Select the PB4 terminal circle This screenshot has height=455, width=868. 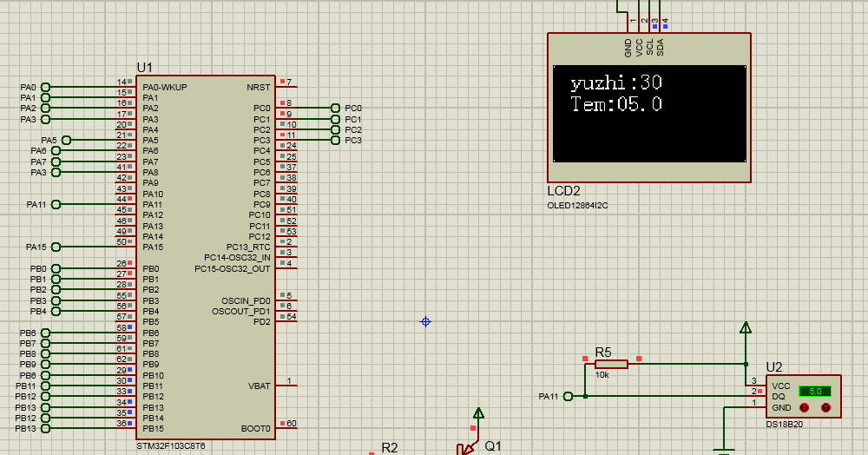pos(56,311)
